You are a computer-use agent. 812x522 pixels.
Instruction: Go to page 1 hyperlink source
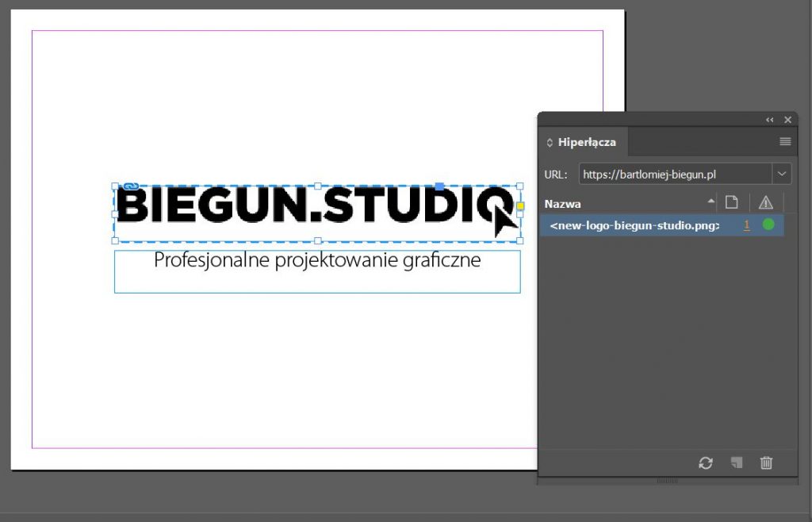click(x=746, y=225)
